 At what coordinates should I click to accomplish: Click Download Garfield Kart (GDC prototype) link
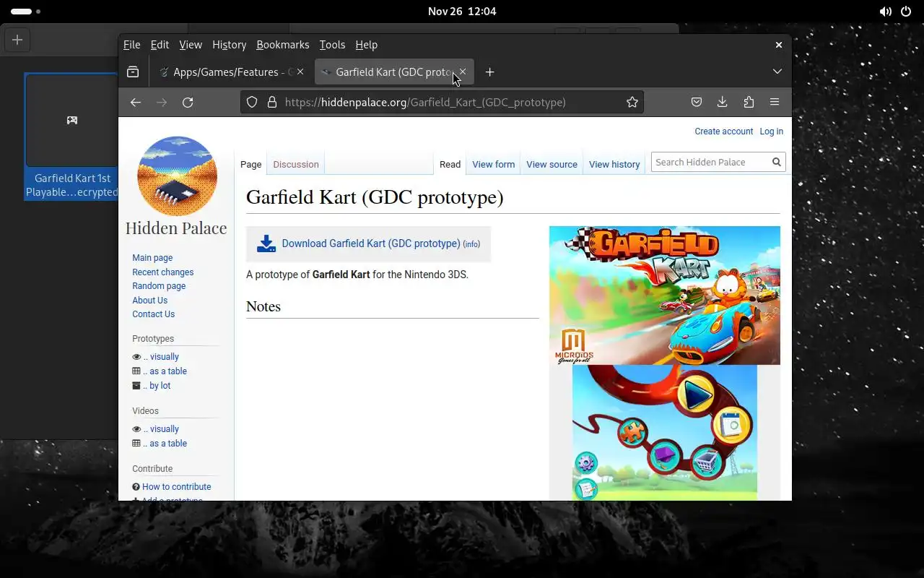(x=371, y=243)
